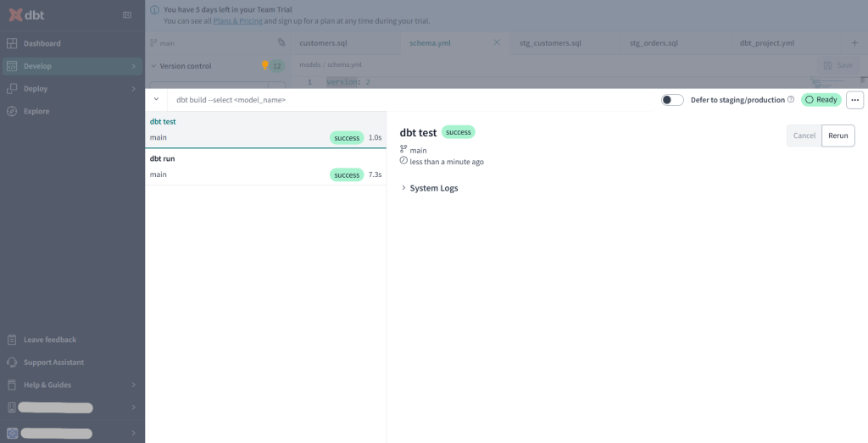Toggle Defer to staging/production switch
The height and width of the screenshot is (443, 868).
(x=672, y=100)
